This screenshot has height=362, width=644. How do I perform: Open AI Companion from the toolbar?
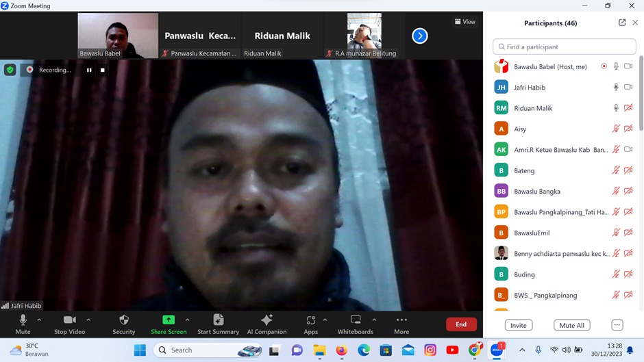click(267, 320)
